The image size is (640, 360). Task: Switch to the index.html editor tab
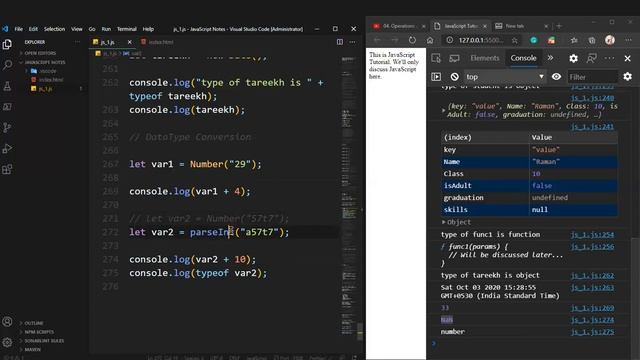tap(157, 42)
